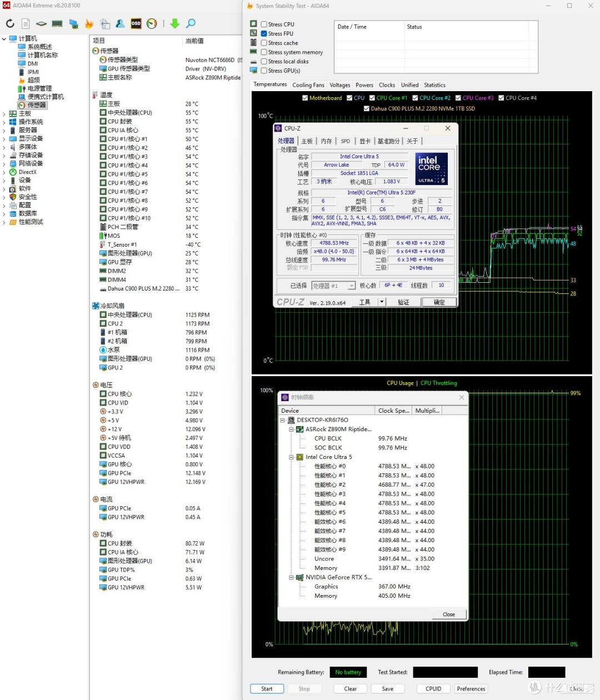Click the Save button in Stability Test
Viewport: 600px width, 700px height.
pyautogui.click(x=388, y=688)
